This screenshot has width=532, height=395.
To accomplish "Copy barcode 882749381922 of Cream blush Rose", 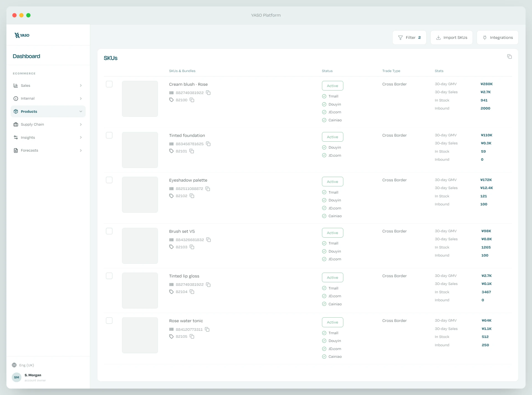I will (x=208, y=93).
